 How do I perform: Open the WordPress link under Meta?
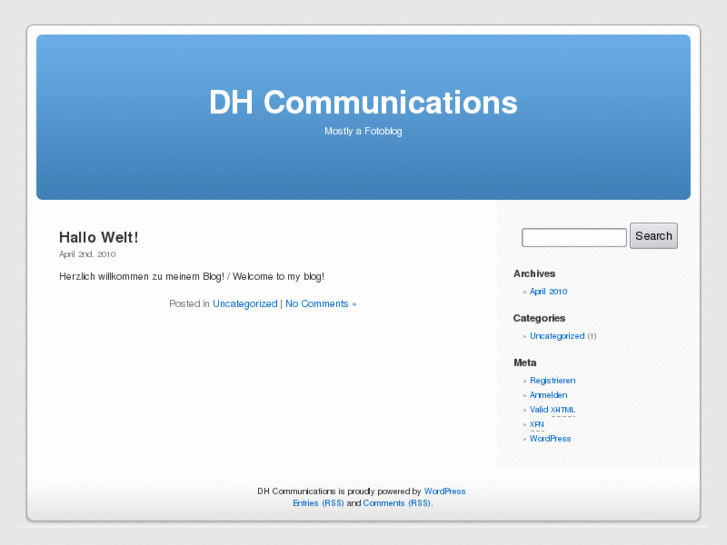(550, 439)
